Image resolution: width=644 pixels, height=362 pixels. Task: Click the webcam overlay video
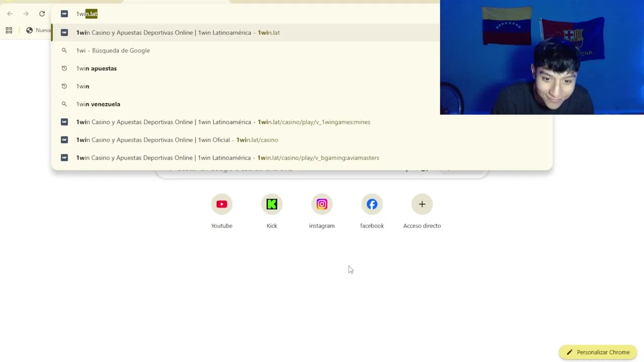pos(542,57)
